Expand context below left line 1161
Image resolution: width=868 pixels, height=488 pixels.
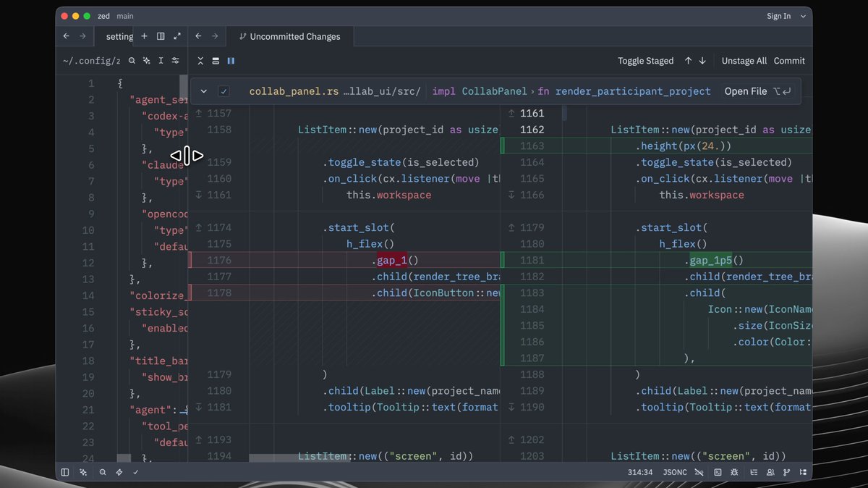point(200,195)
